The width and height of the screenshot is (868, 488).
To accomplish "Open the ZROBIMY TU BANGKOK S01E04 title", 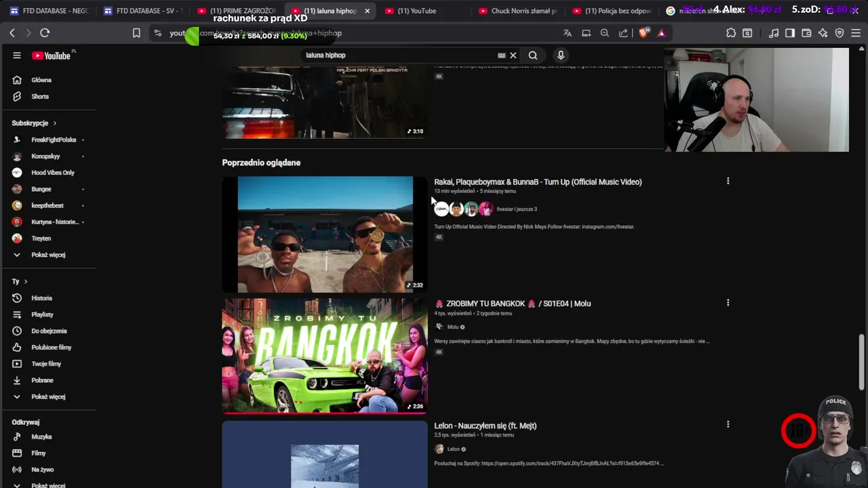I will pyautogui.click(x=513, y=304).
